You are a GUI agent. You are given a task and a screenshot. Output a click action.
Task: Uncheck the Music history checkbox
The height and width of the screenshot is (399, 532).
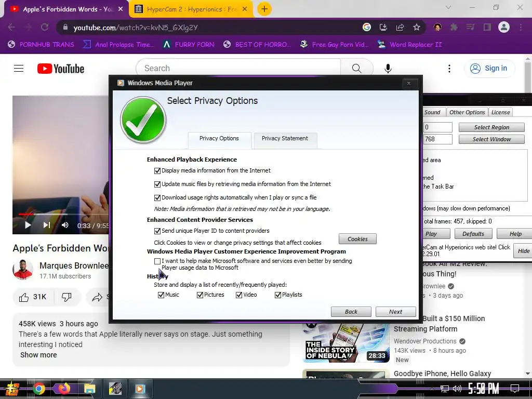click(x=161, y=295)
